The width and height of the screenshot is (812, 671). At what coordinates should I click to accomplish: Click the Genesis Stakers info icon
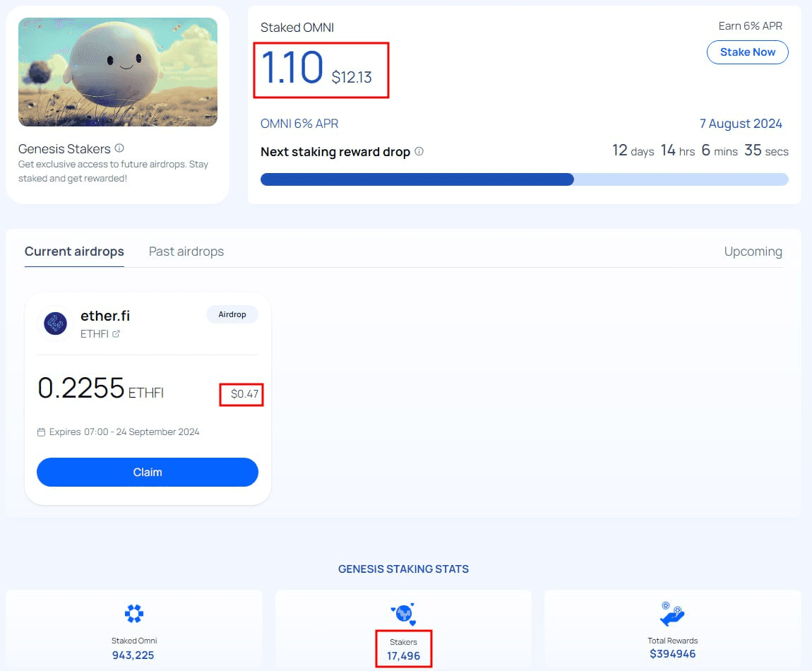coord(119,148)
